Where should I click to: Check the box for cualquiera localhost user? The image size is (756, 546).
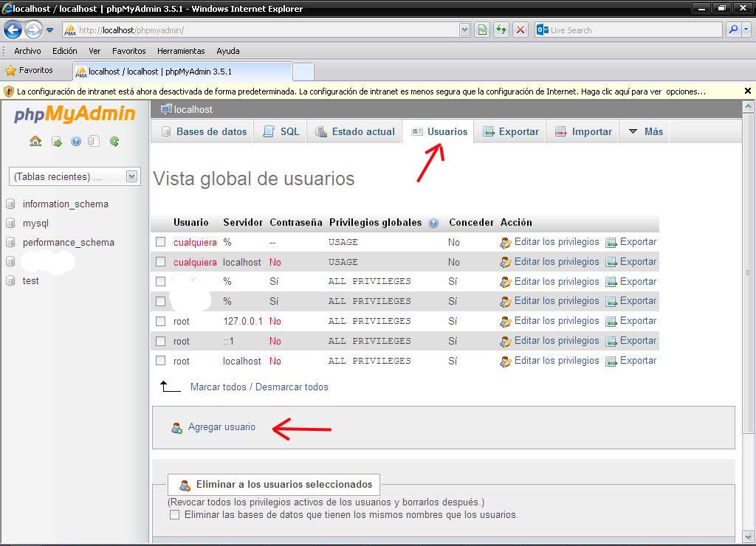tap(160, 262)
